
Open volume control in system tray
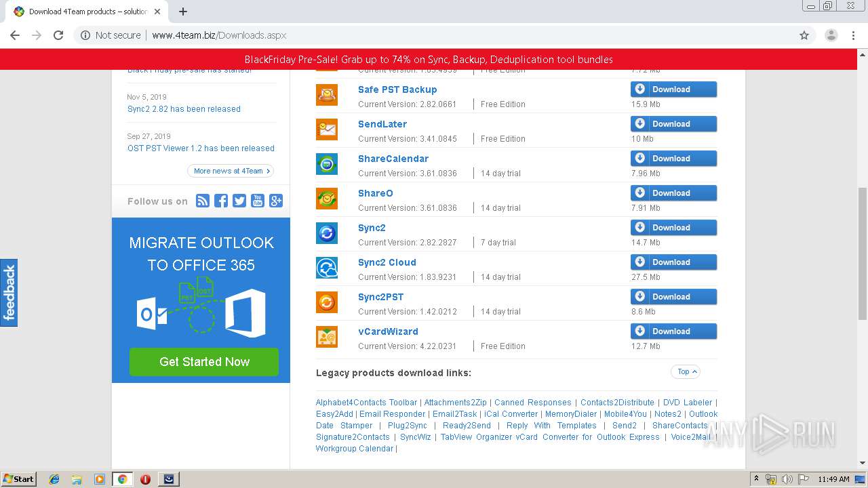click(787, 479)
